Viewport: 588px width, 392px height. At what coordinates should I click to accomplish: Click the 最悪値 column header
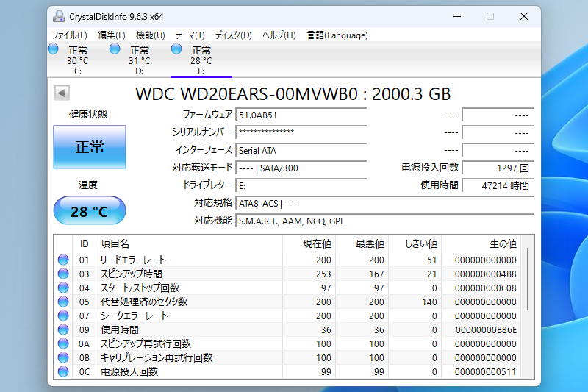[362, 244]
